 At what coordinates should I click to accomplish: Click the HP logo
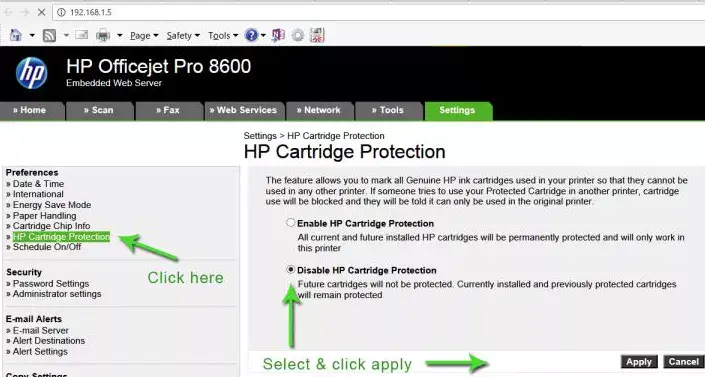31,73
